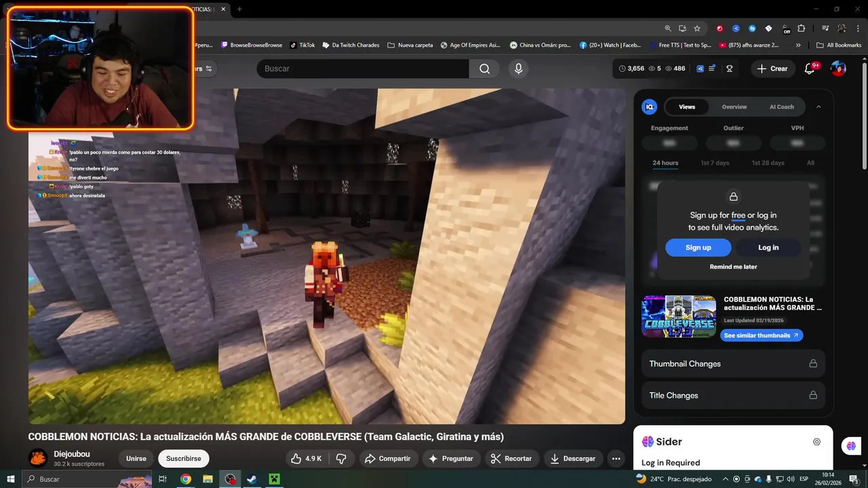Open the three-dot more actions menu under video

point(616,458)
